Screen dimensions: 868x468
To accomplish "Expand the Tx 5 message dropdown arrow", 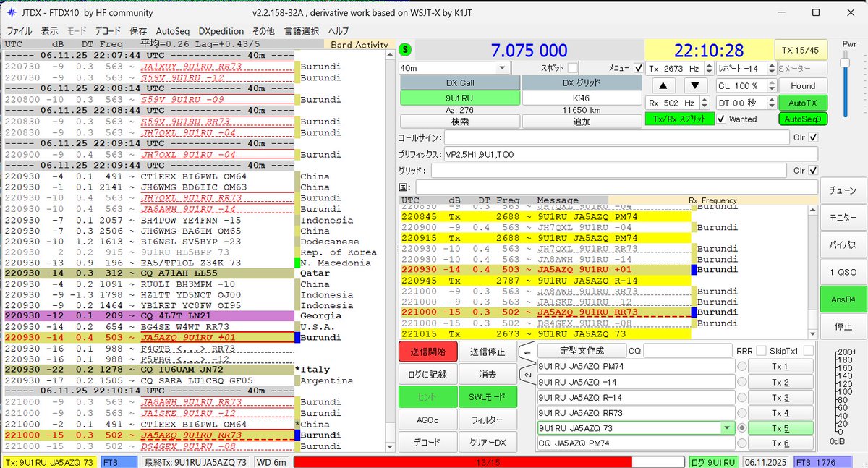I will tap(726, 427).
